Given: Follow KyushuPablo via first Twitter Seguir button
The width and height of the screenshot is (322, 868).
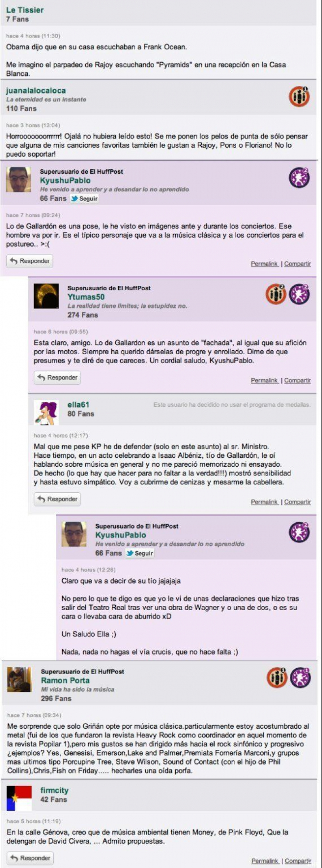Looking at the screenshot, I should point(85,199).
